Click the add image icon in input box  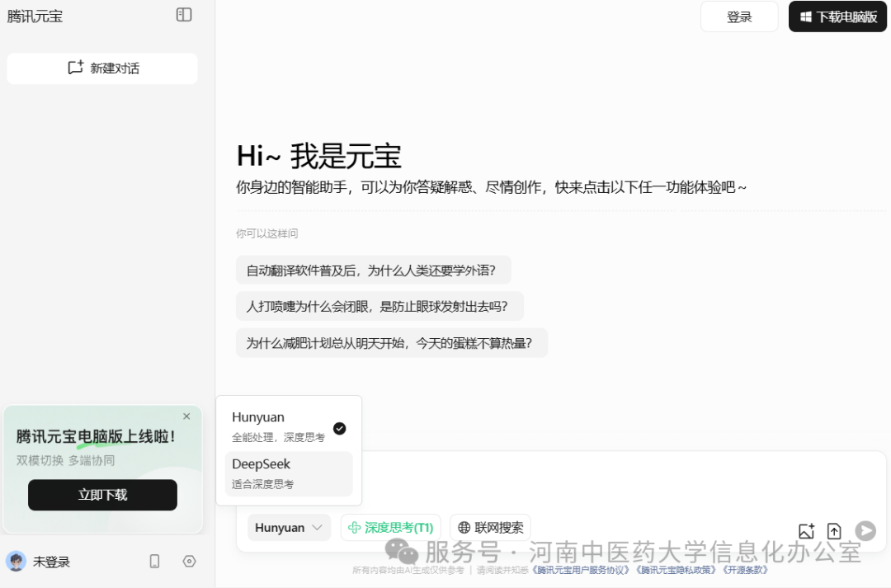coord(807,531)
